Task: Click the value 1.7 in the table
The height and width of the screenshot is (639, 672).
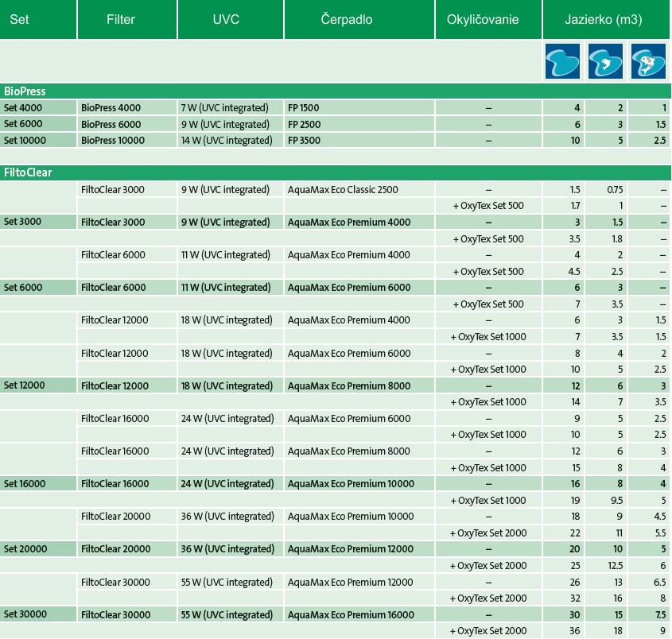Action: [575, 206]
